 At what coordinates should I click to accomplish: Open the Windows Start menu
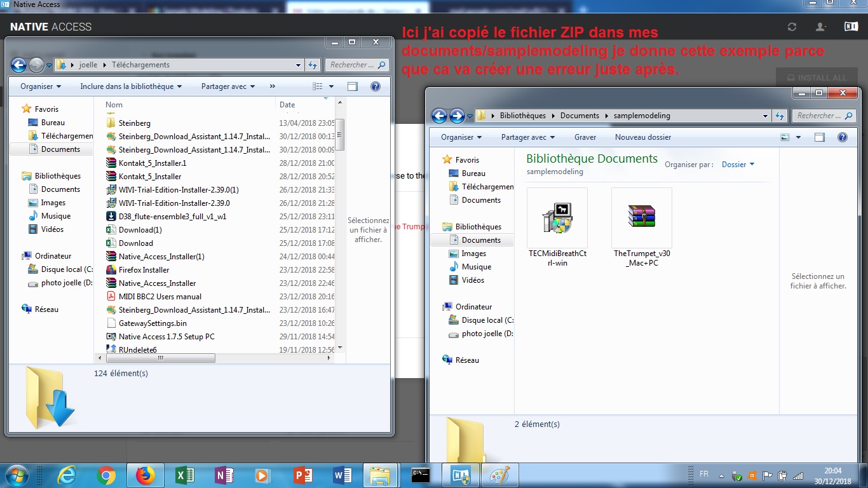click(x=16, y=475)
